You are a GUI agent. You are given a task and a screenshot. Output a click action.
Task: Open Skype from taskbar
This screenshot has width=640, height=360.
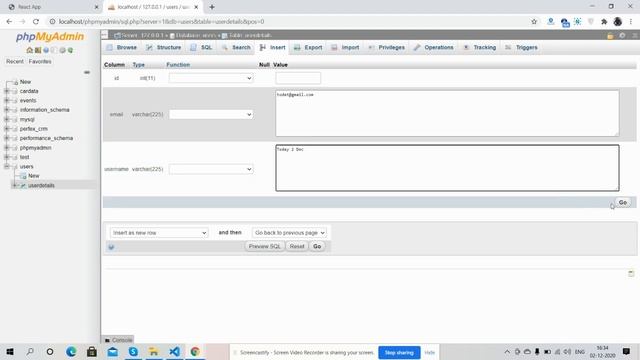coord(133,351)
